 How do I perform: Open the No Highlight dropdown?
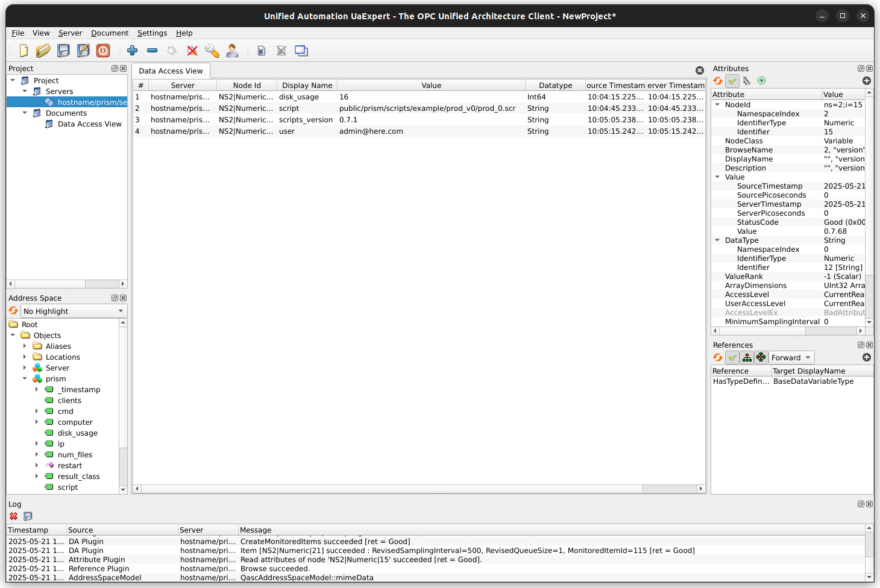pyautogui.click(x=74, y=311)
